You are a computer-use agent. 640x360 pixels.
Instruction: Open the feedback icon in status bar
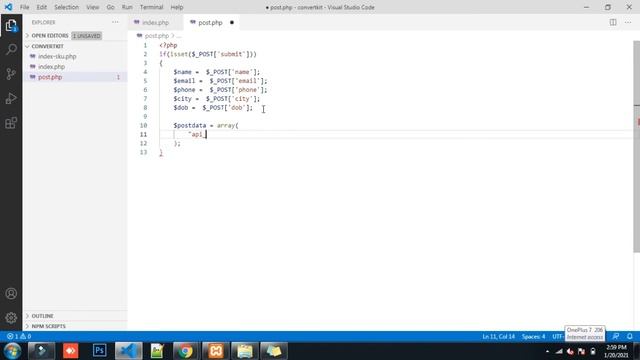(x=616, y=336)
